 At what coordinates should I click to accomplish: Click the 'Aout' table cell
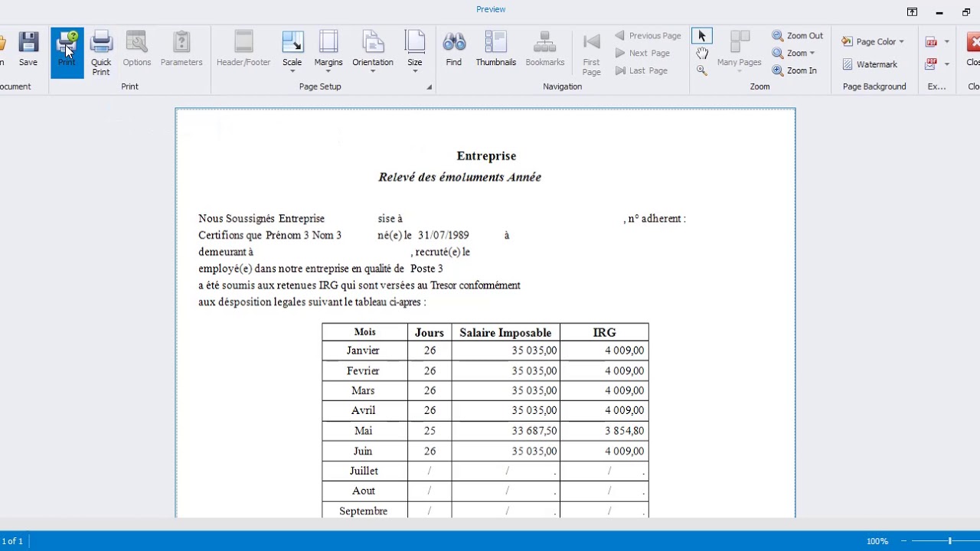coord(364,491)
